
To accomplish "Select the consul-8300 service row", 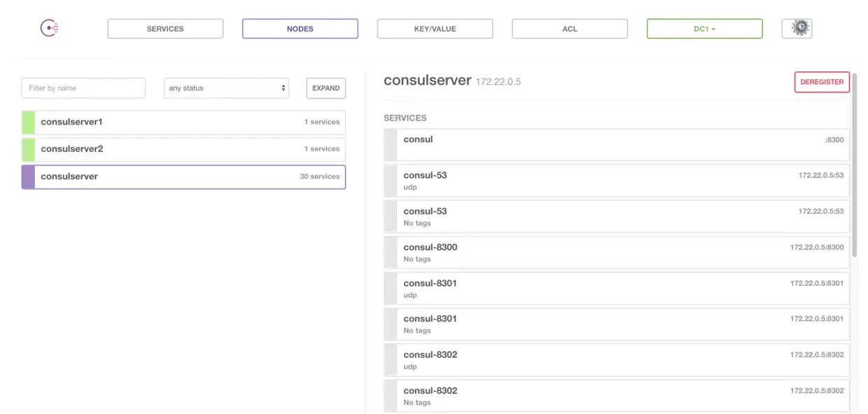I will 616,252.
